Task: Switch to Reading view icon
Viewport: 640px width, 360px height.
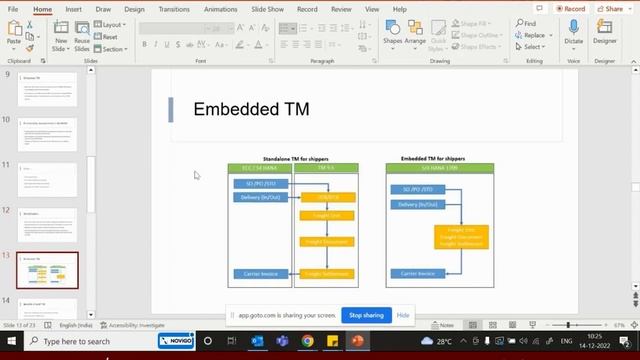Action: (512, 325)
